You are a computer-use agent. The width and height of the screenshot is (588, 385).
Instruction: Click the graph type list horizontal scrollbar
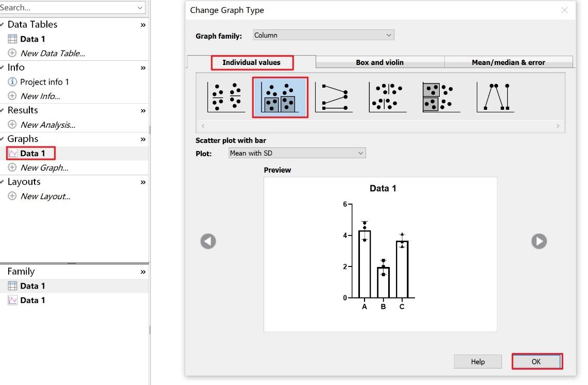tap(380, 126)
